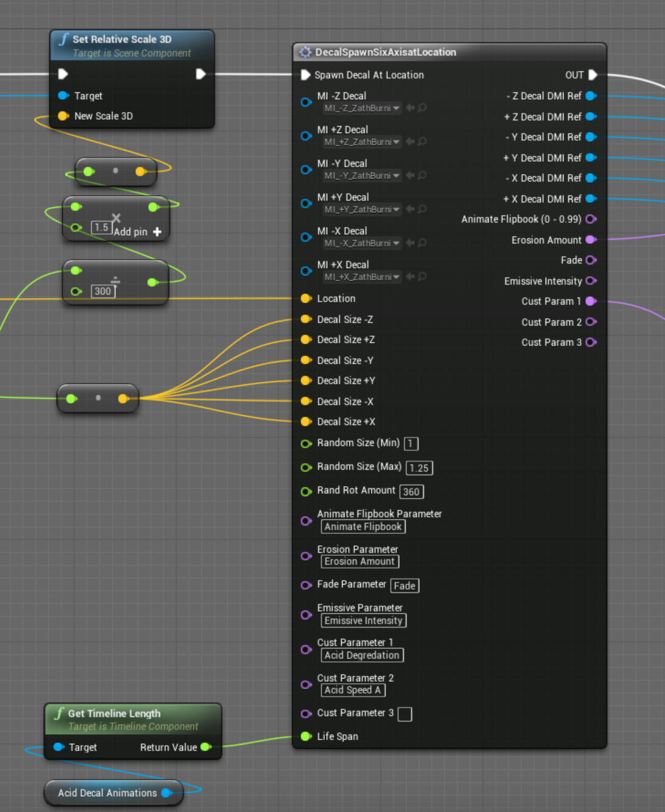This screenshot has width=665, height=812.
Task: Click the Rand Rot Amount value field
Action: [411, 491]
